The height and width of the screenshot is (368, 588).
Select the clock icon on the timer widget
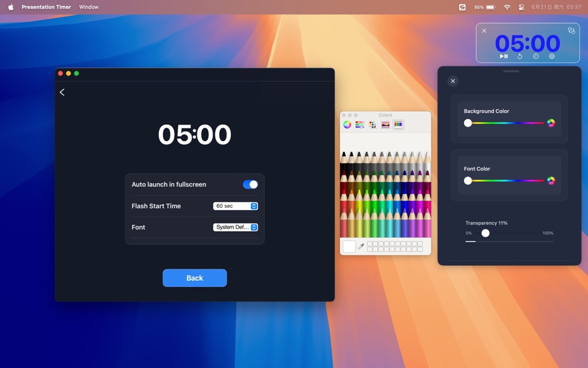coord(536,56)
